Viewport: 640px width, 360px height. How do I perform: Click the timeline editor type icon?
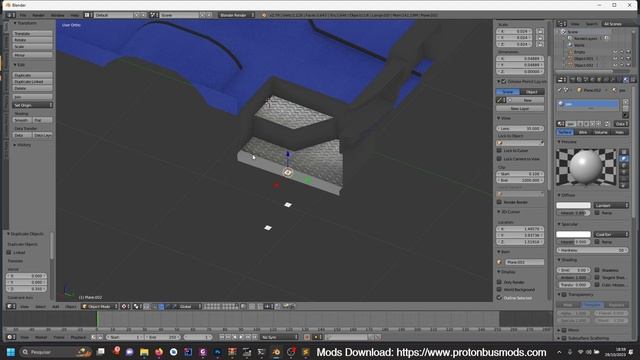pyautogui.click(x=11, y=337)
